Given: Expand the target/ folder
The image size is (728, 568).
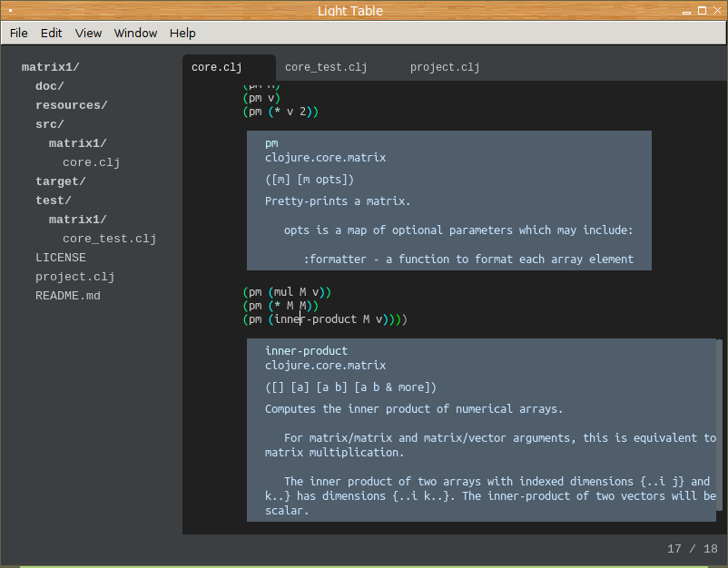Looking at the screenshot, I should [59, 181].
